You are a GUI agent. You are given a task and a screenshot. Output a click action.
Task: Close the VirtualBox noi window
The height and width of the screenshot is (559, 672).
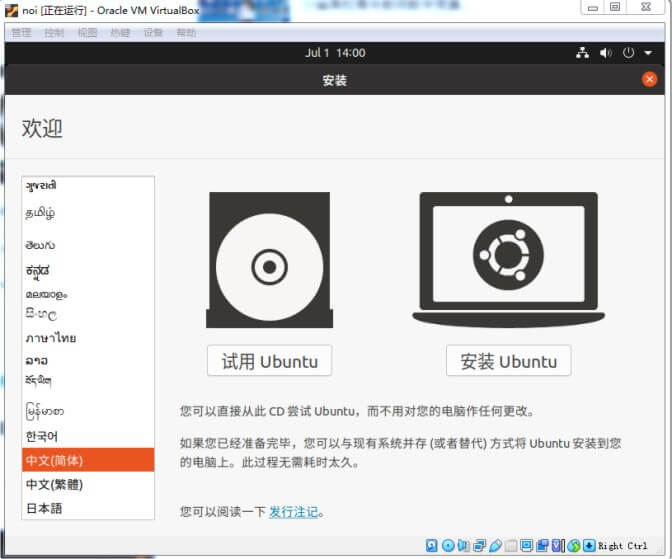646,7
